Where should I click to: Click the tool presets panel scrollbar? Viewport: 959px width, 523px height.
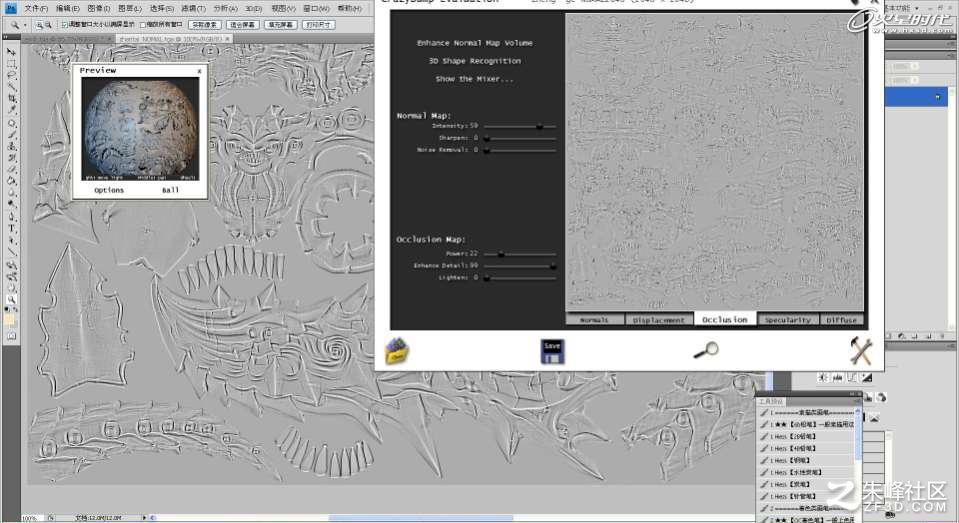(x=858, y=434)
